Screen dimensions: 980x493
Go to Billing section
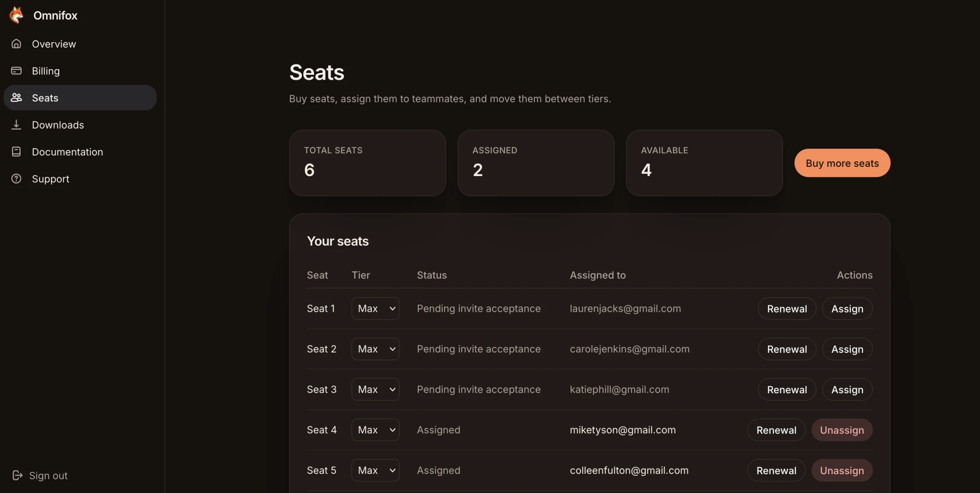pos(80,71)
